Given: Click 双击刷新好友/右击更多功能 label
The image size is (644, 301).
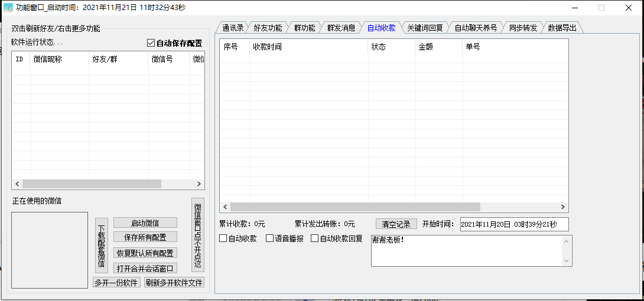Looking at the screenshot, I should point(56,28).
